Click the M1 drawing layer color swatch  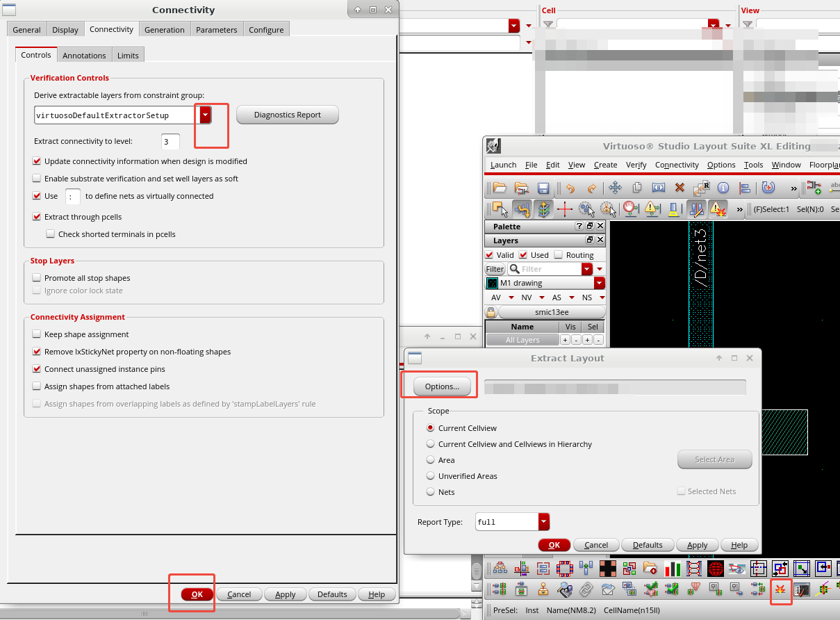pos(492,283)
